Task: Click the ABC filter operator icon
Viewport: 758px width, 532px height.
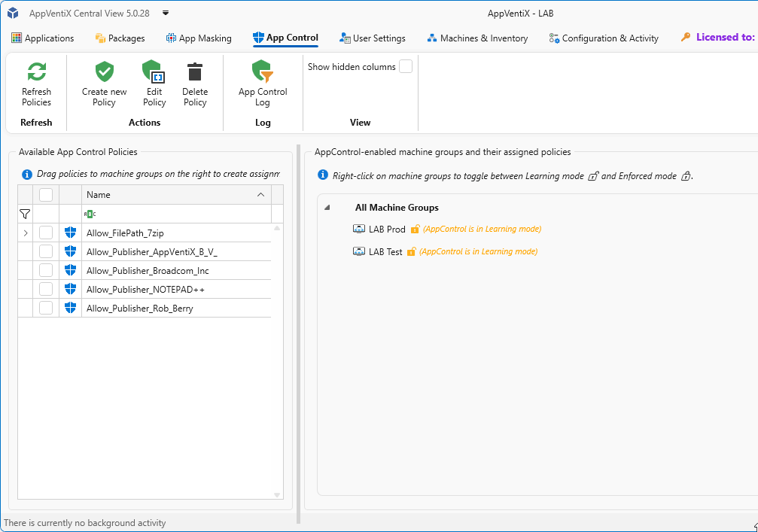Action: click(x=90, y=214)
